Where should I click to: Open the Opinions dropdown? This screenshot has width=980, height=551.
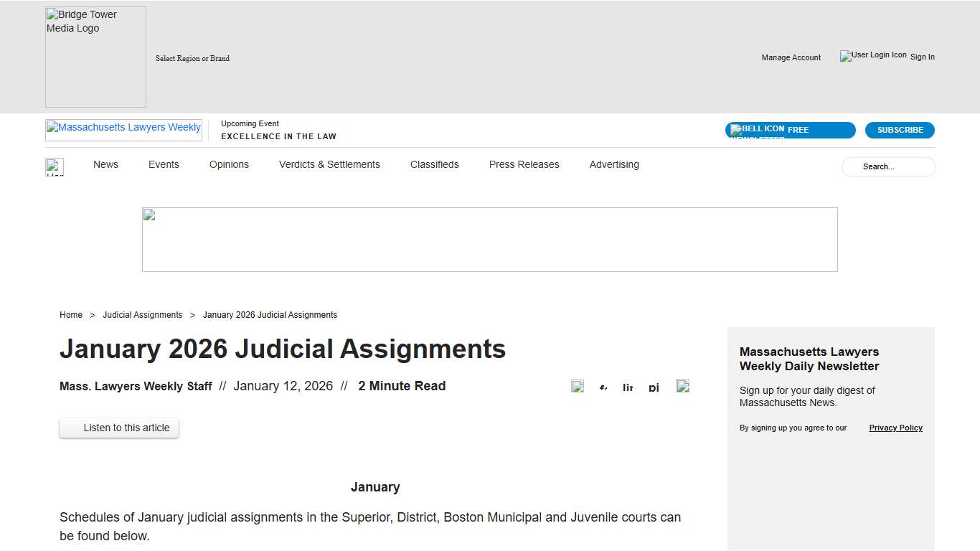[x=229, y=164]
